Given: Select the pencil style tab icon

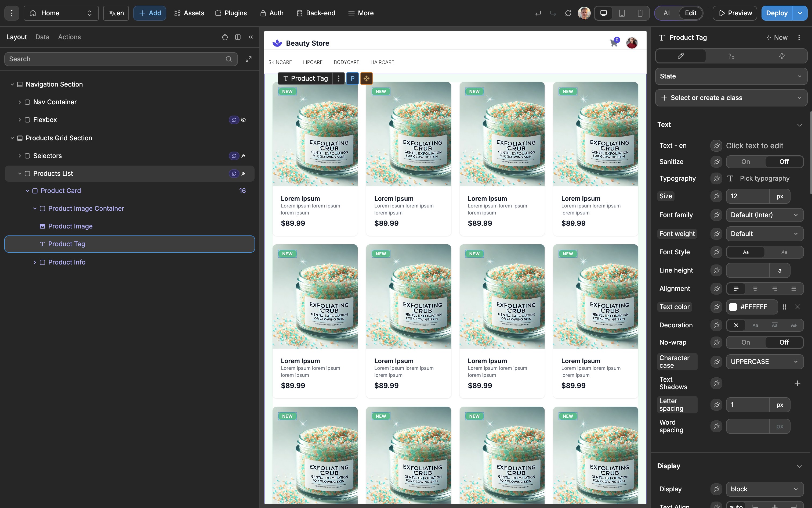Looking at the screenshot, I should coord(681,56).
